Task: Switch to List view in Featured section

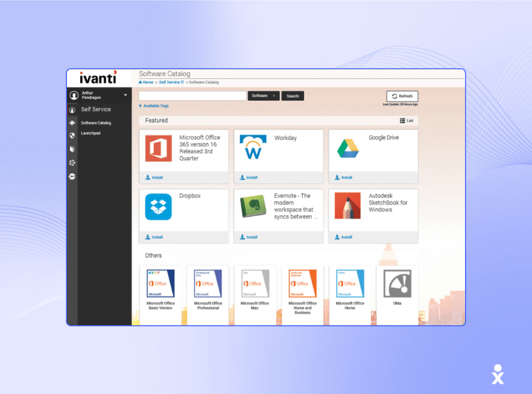Action: [407, 120]
